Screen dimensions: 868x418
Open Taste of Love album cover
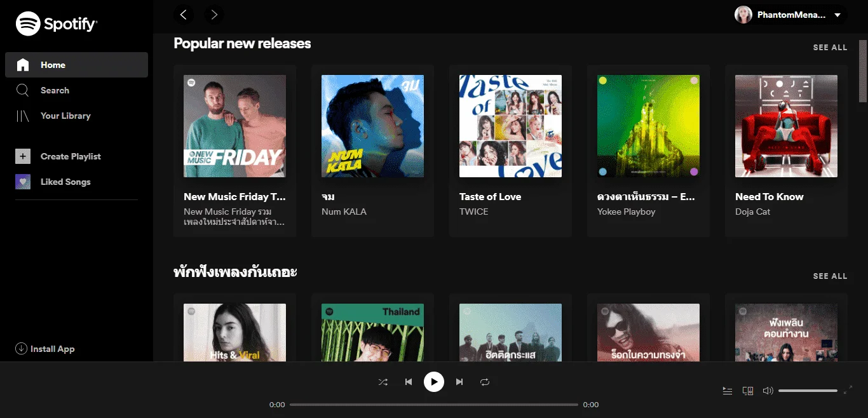coord(510,126)
